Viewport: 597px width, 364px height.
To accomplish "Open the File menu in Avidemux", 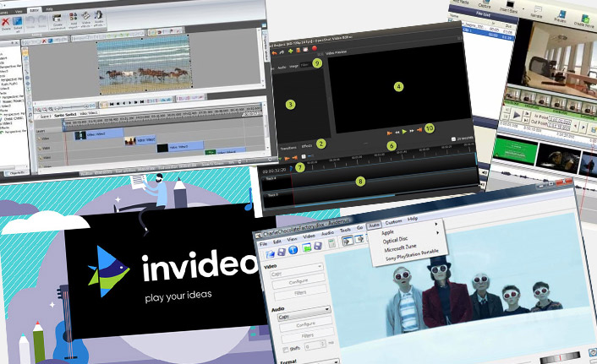I will 263,243.
